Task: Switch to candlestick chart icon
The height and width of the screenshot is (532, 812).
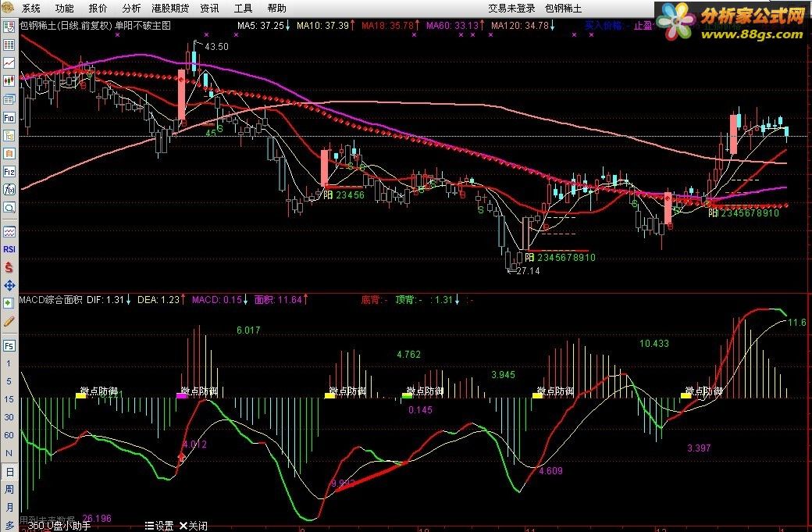Action: [9, 80]
